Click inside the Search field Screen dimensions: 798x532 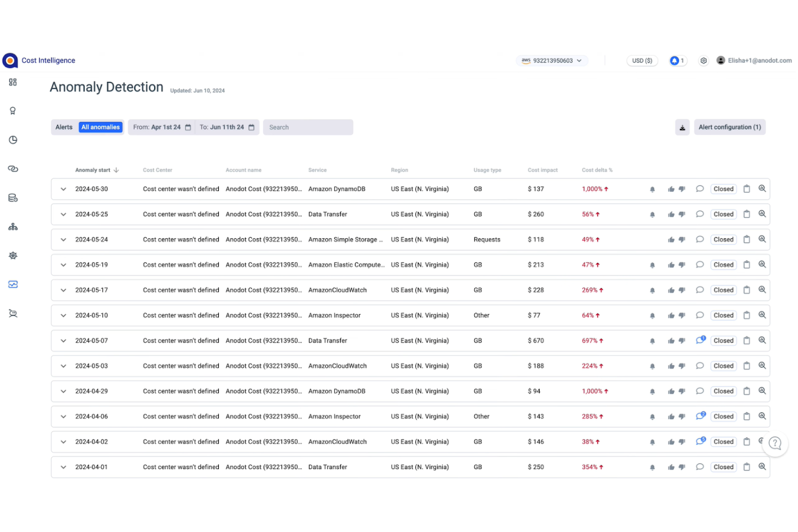(308, 127)
